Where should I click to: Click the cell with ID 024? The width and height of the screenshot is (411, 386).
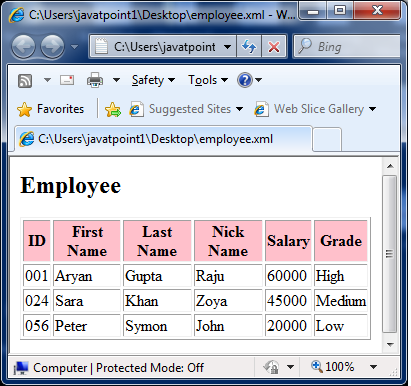(37, 301)
